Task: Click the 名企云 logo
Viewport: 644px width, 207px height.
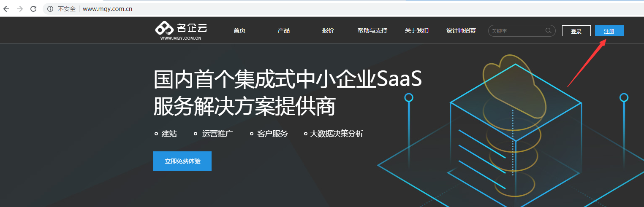Action: tap(181, 30)
